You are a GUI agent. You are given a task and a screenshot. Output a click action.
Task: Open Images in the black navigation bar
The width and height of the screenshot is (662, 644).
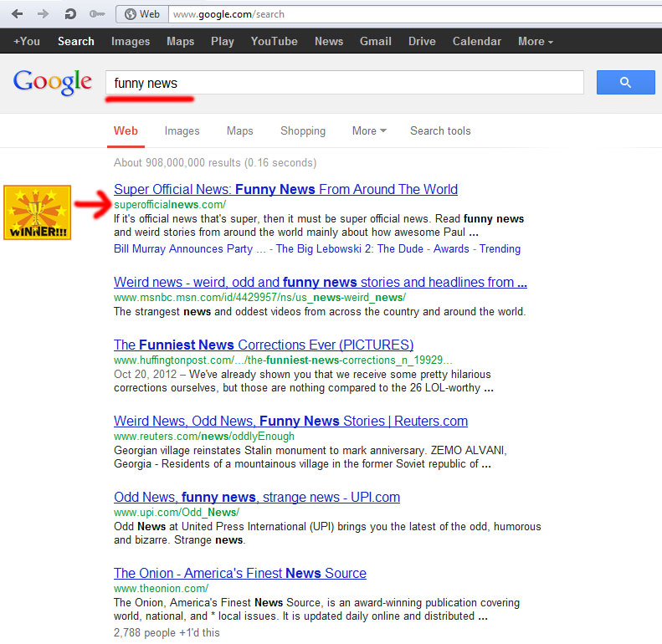click(131, 41)
